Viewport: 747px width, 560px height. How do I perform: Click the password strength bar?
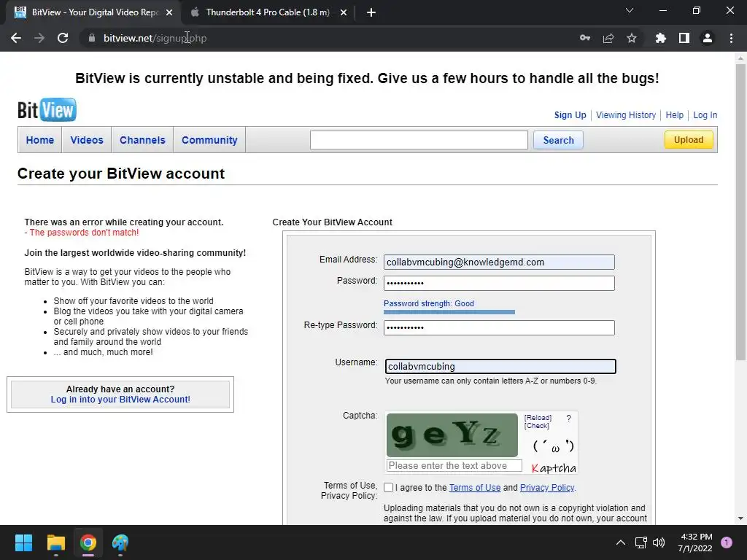[x=449, y=312]
